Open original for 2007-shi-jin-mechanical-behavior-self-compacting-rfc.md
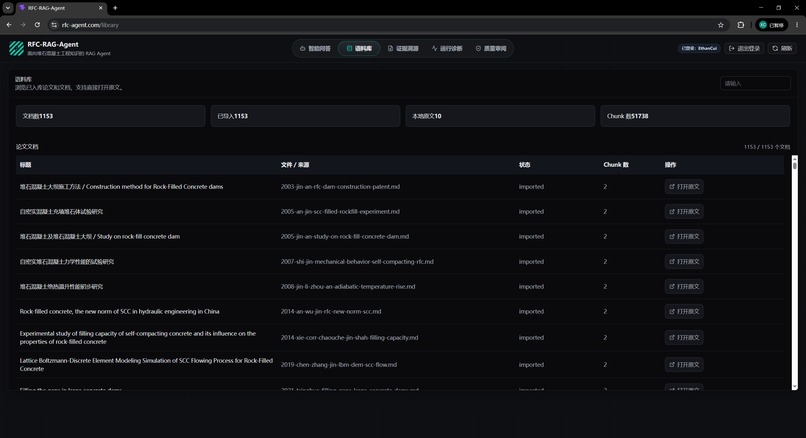The height and width of the screenshot is (438, 806). pos(684,262)
